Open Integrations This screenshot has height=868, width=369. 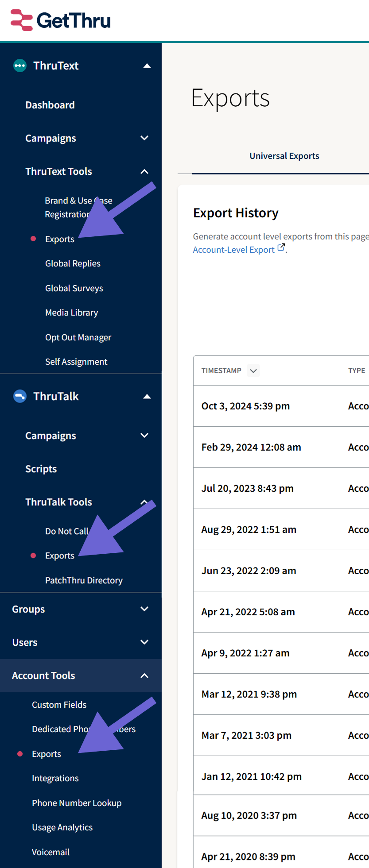[x=55, y=778]
